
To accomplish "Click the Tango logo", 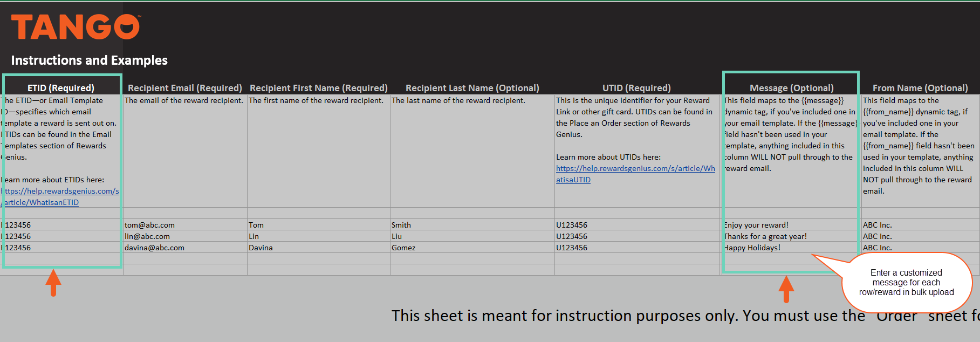I will pyautogui.click(x=76, y=27).
